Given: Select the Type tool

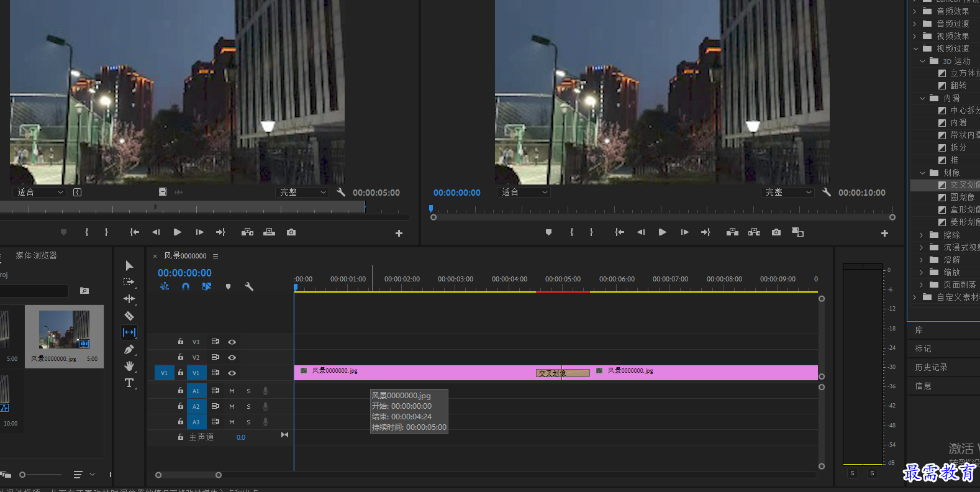Looking at the screenshot, I should [x=129, y=383].
